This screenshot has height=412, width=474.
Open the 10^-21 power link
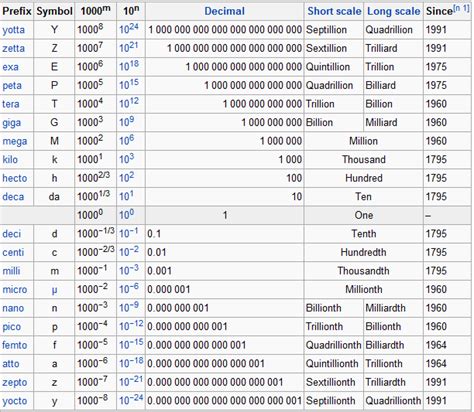tap(131, 381)
